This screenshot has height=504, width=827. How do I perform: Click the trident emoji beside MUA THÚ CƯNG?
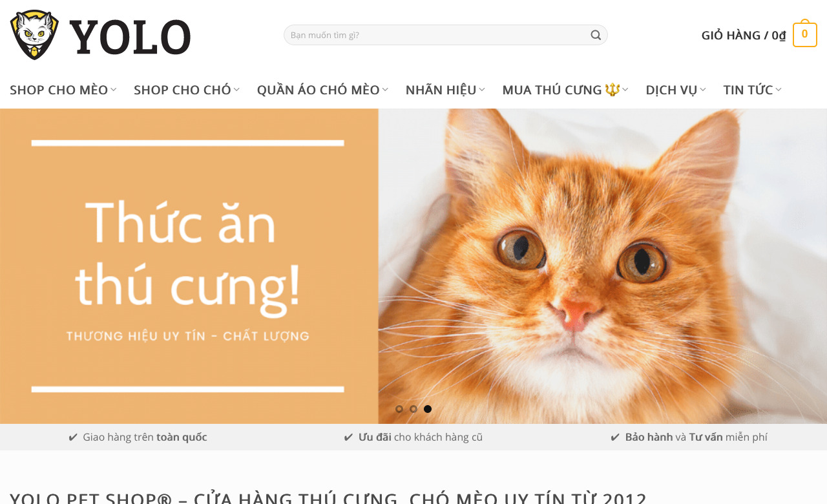[x=612, y=90]
